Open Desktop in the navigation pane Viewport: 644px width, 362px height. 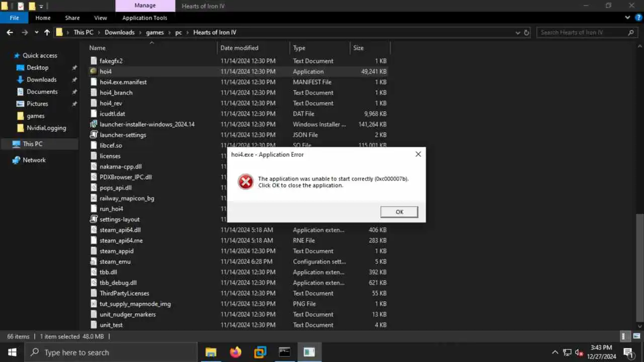38,67
